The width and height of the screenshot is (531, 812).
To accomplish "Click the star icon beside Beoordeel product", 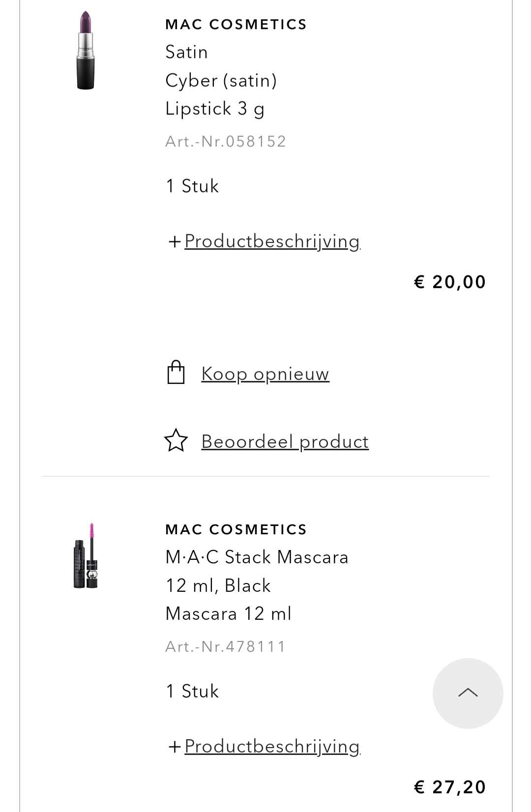I will click(176, 440).
